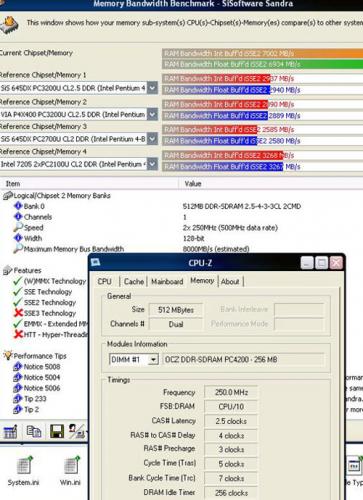Click the Tip 233 icon

pyautogui.click(x=17, y=399)
